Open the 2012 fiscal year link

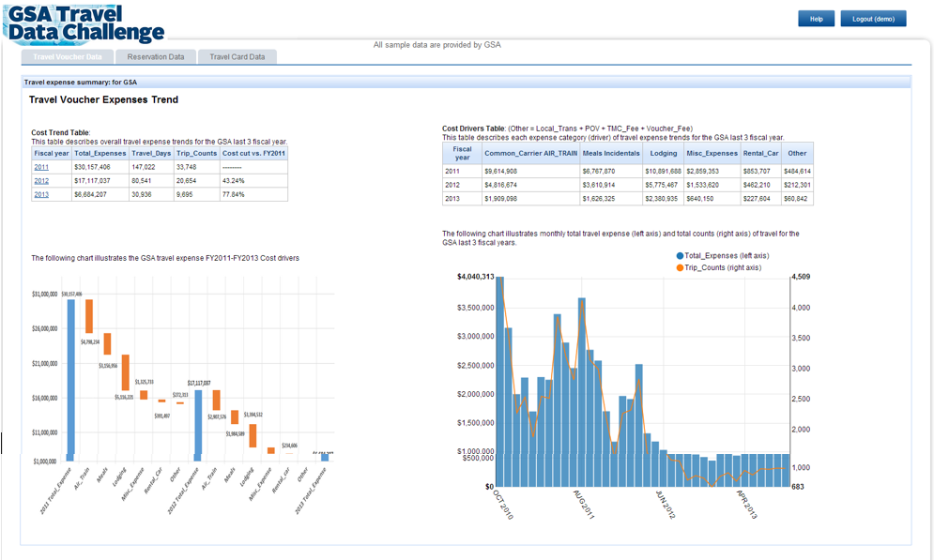pyautogui.click(x=41, y=181)
